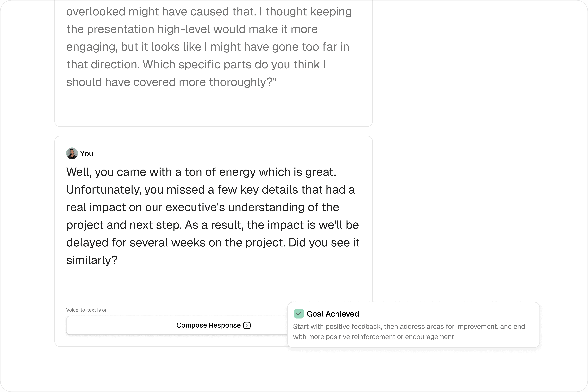Click the second line of the goal description 'with more positive reinforcement'

tap(373, 337)
